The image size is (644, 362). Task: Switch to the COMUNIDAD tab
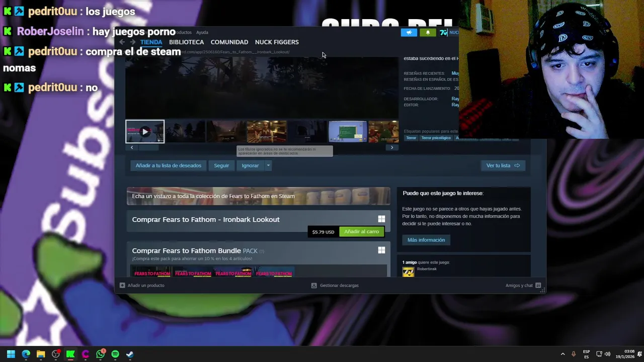229,42
